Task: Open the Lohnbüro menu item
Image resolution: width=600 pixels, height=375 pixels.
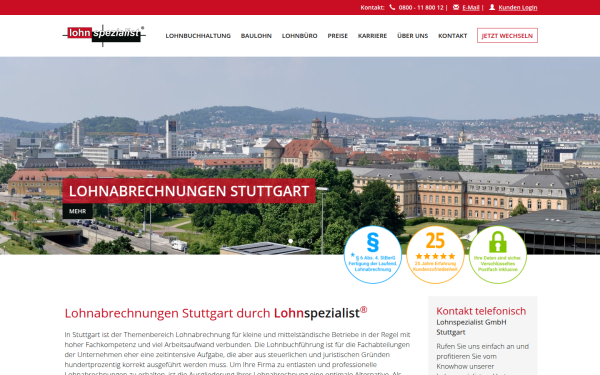Action: (300, 36)
